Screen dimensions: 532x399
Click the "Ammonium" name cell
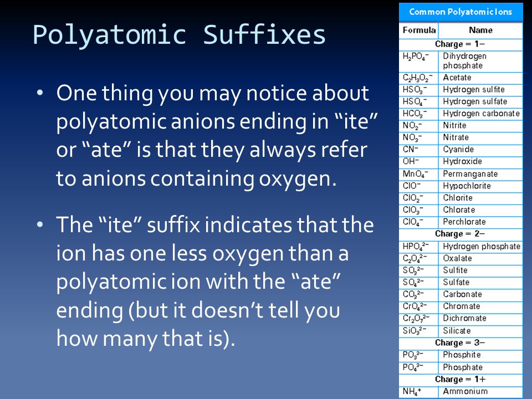480,392
